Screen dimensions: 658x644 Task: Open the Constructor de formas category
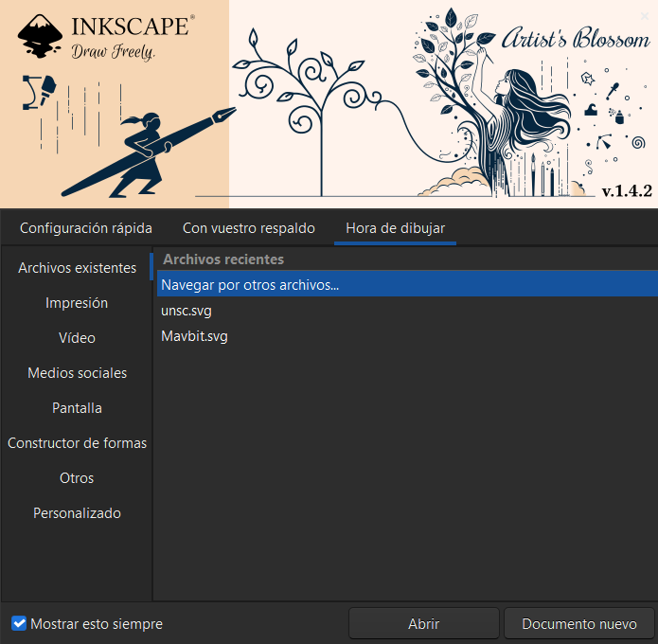[x=78, y=443]
